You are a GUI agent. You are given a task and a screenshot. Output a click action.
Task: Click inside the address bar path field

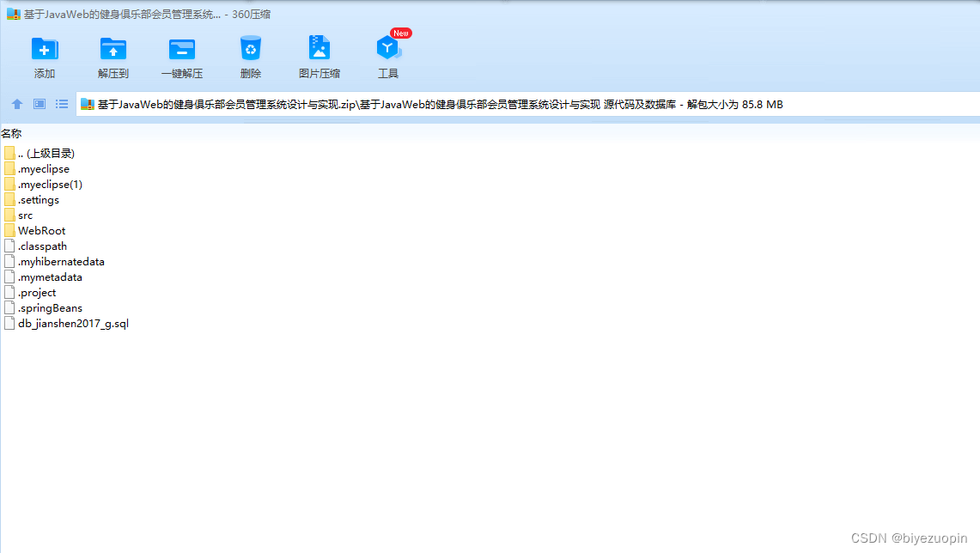pyautogui.click(x=429, y=104)
